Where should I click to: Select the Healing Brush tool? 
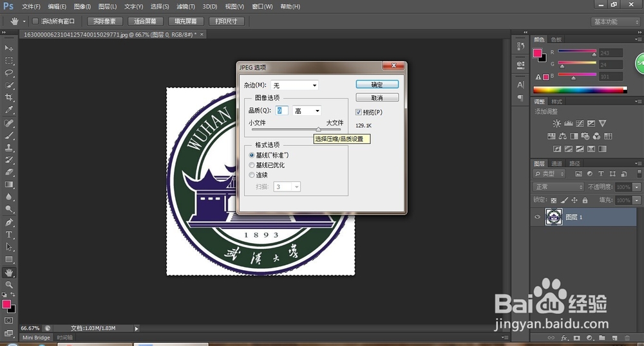click(x=8, y=123)
